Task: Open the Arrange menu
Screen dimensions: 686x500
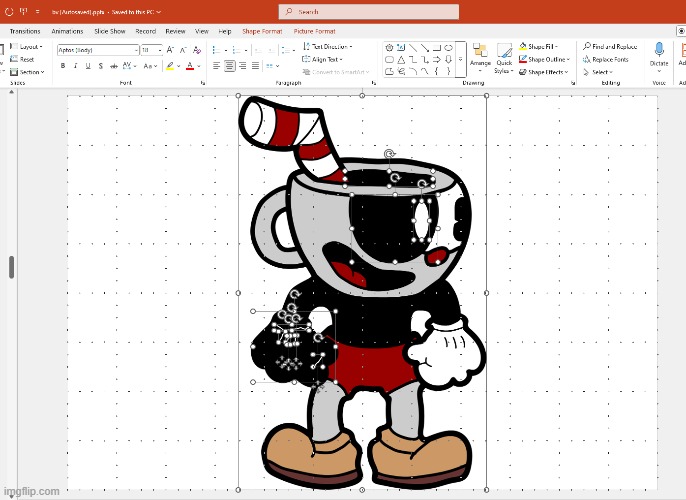Action: point(480,56)
